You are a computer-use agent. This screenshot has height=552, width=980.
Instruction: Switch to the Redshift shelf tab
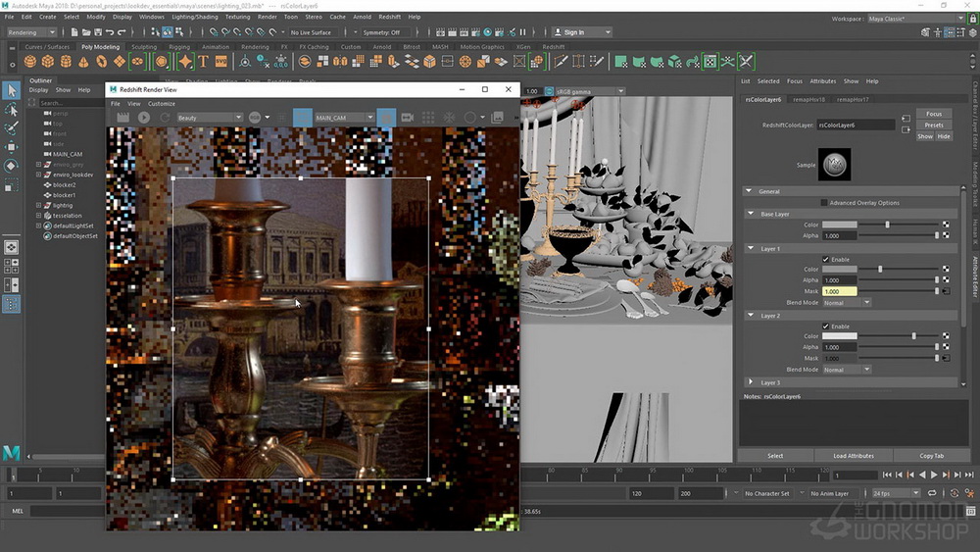click(x=553, y=47)
